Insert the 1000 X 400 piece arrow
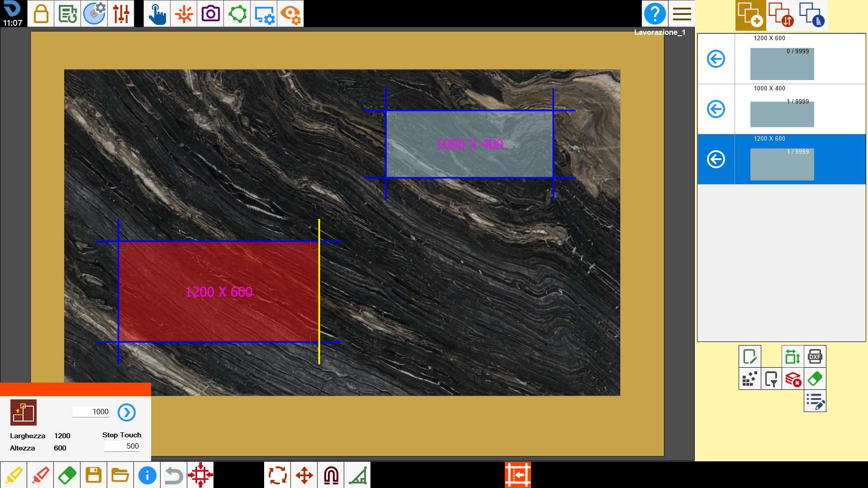The image size is (868, 488). click(x=716, y=109)
